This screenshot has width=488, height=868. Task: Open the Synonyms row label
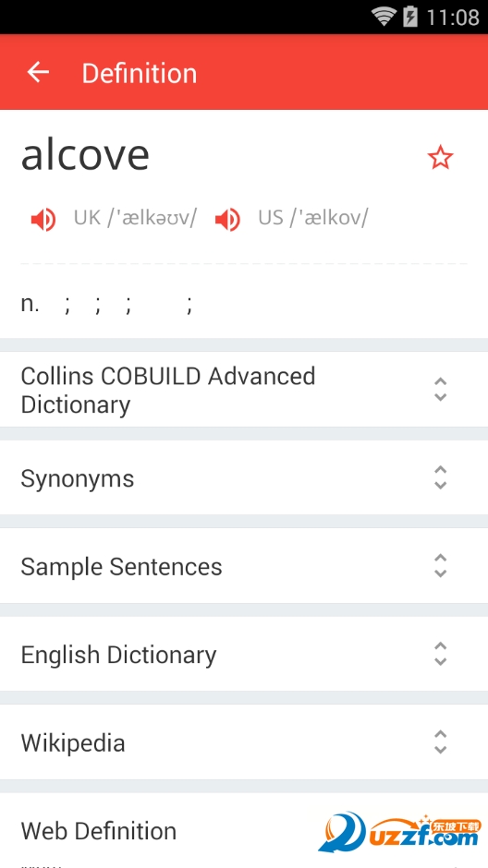coord(78,479)
